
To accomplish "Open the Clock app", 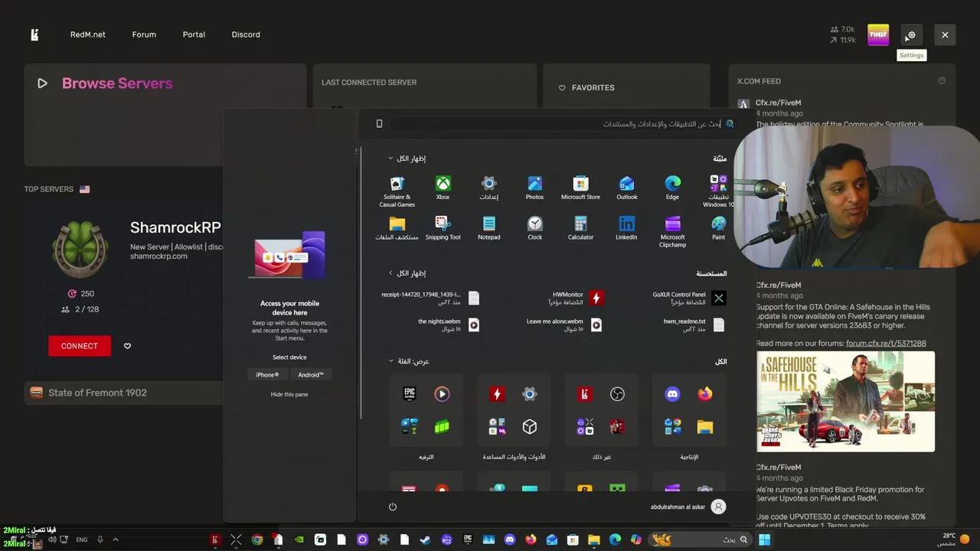I will point(534,228).
